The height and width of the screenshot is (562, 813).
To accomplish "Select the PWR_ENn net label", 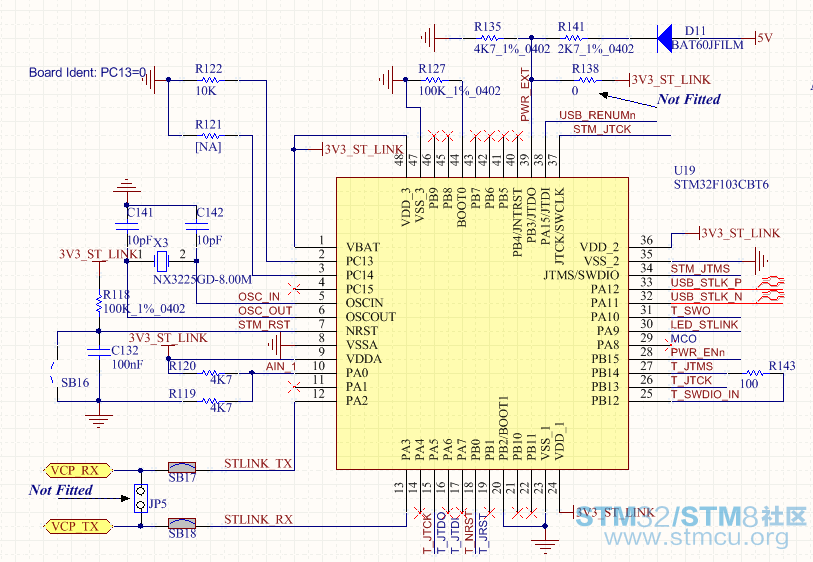I will [x=697, y=353].
